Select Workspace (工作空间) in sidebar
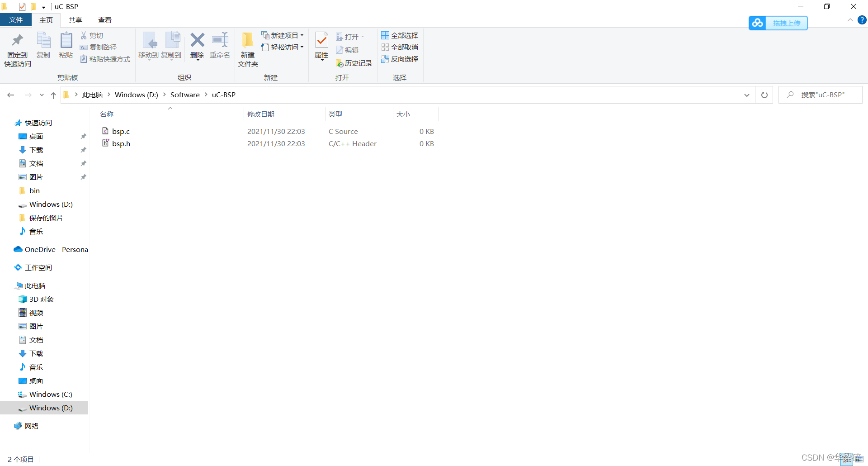The height and width of the screenshot is (466, 868). click(x=38, y=267)
